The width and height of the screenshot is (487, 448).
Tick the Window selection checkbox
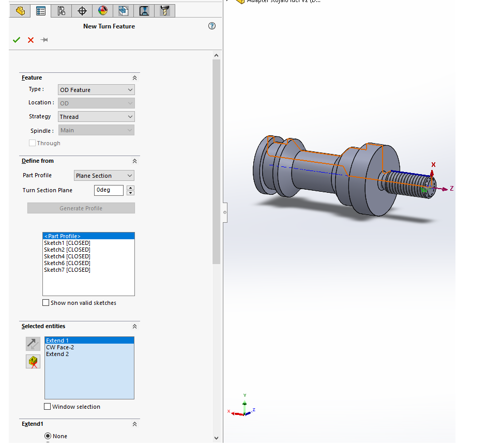48,407
